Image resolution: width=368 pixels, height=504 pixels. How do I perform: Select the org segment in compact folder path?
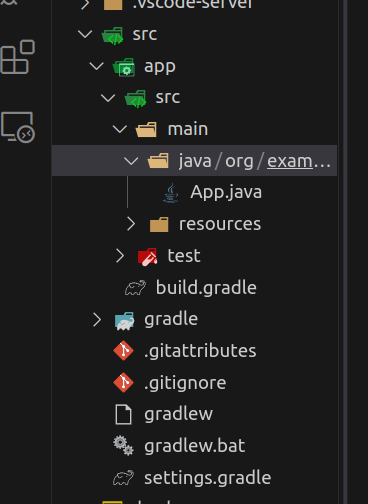coord(239,162)
